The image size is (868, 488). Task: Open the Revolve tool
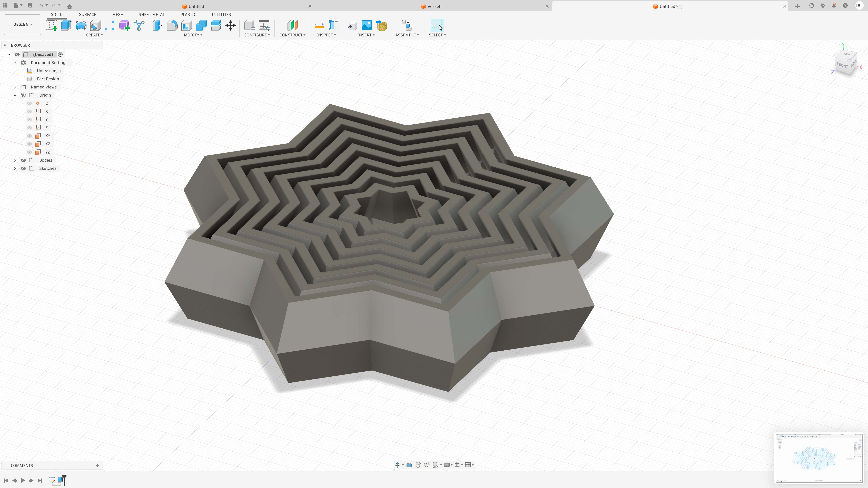coord(81,25)
